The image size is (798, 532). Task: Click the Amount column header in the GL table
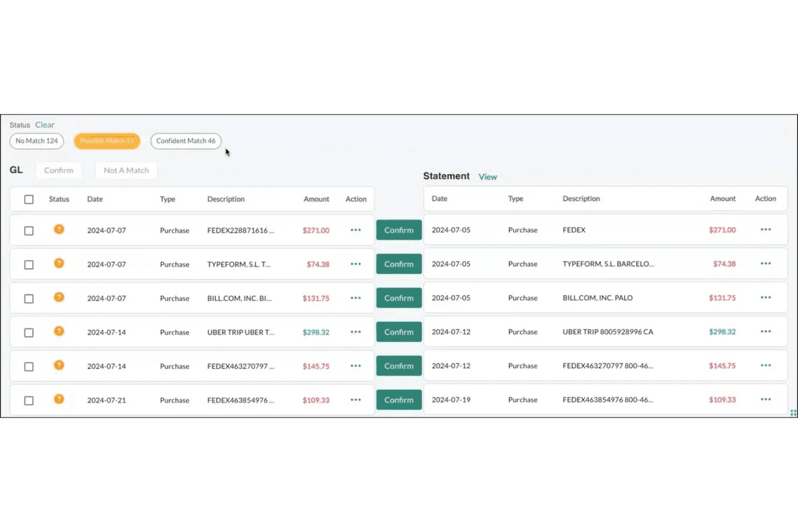(x=317, y=199)
